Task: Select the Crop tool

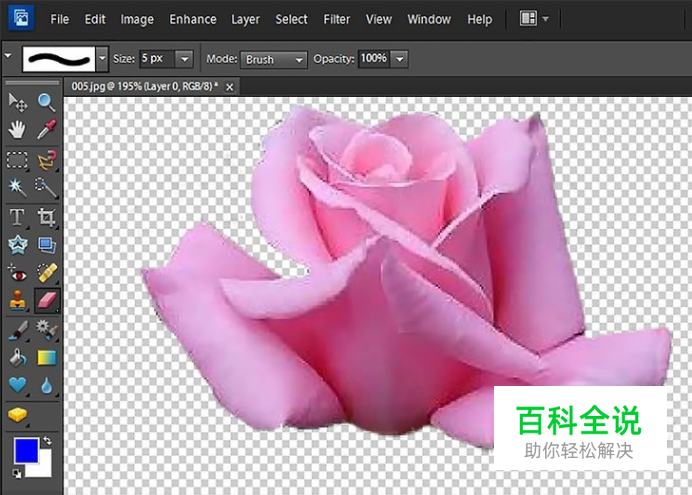Action: 46,217
